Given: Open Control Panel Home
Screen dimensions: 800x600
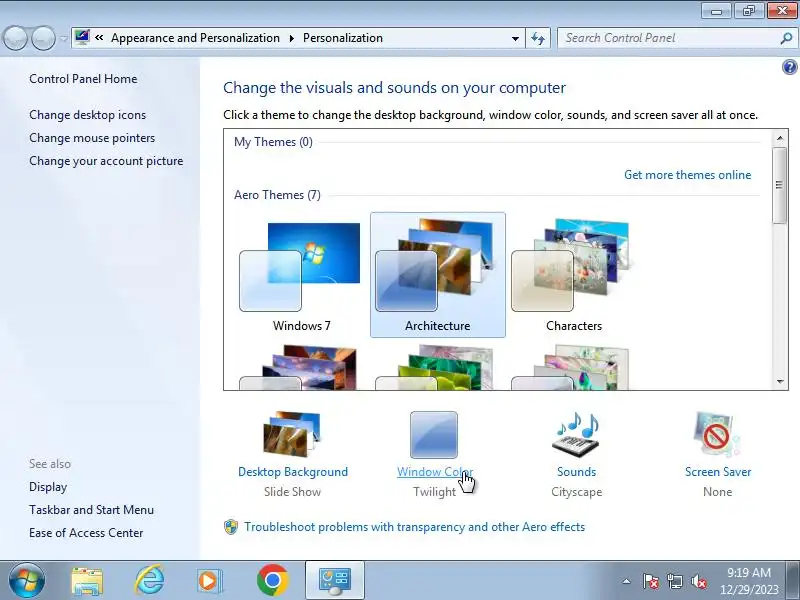Looking at the screenshot, I should click(83, 79).
